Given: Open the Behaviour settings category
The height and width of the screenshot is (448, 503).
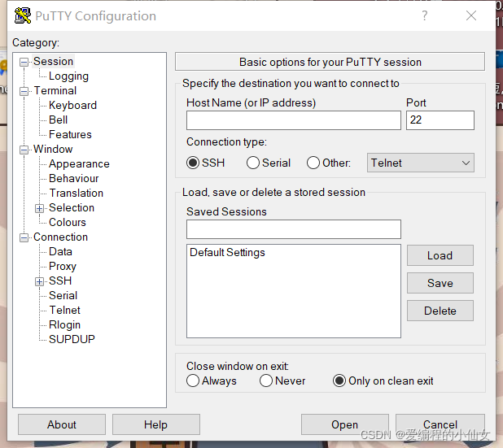Looking at the screenshot, I should (x=74, y=178).
